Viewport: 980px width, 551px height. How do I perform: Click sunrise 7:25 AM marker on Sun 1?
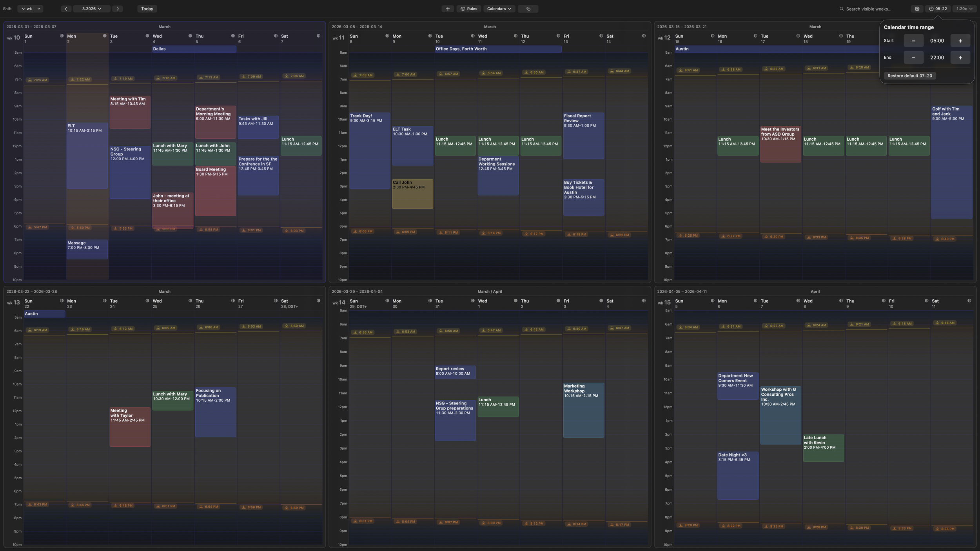click(37, 80)
